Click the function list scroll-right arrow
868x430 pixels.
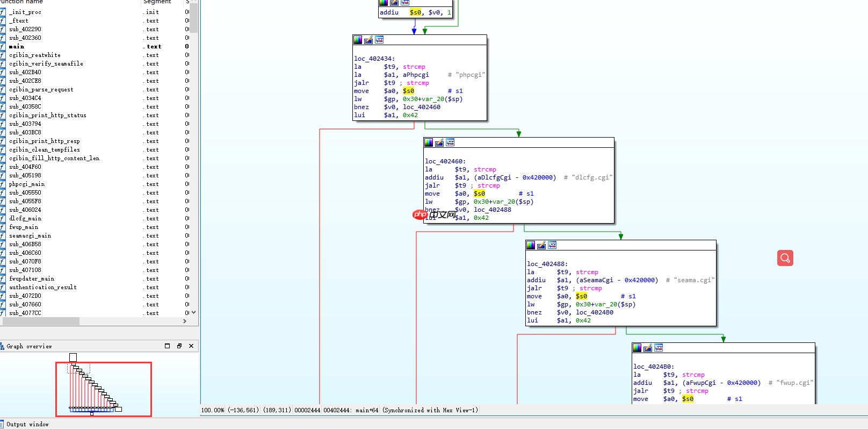(185, 321)
